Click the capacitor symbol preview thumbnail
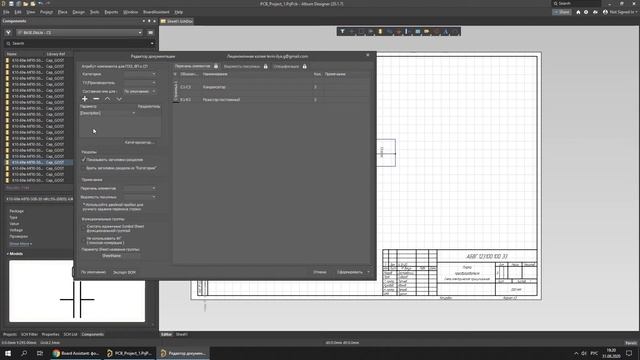The width and height of the screenshot is (640, 360). (77, 291)
